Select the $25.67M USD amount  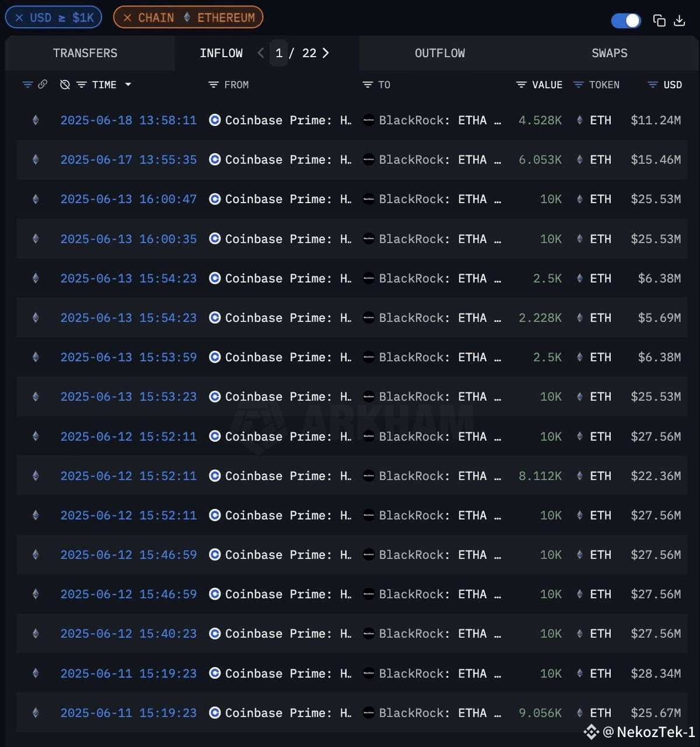(656, 713)
